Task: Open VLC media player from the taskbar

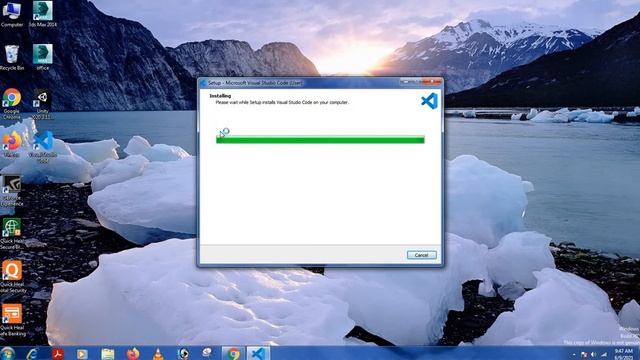Action: click(158, 354)
